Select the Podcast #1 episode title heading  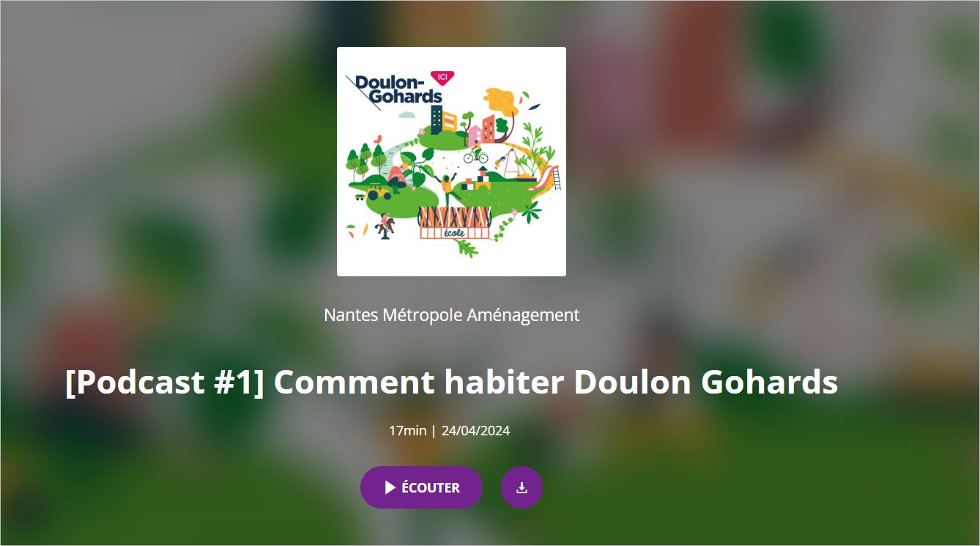point(451,382)
